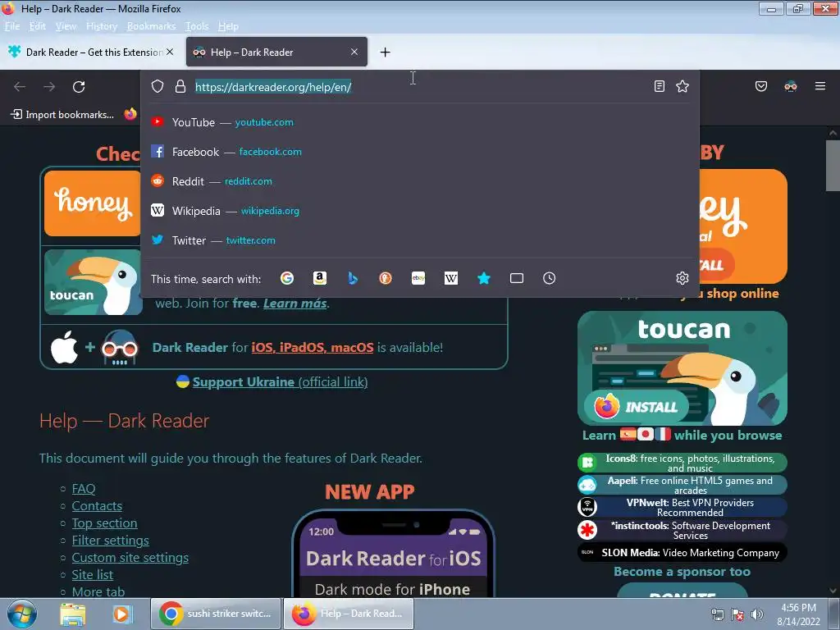The image size is (840, 630).
Task: Open VPNwelt sponsor link
Action: [682, 507]
